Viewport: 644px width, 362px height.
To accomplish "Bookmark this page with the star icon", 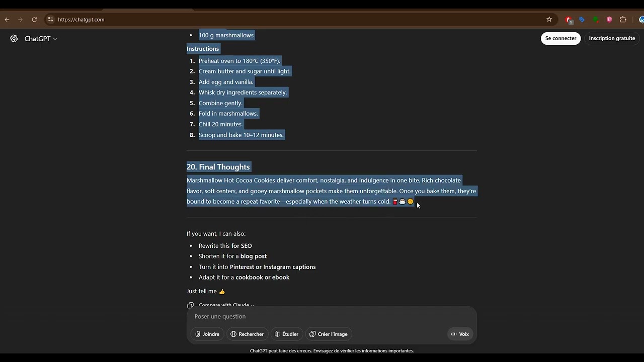I will (x=549, y=20).
